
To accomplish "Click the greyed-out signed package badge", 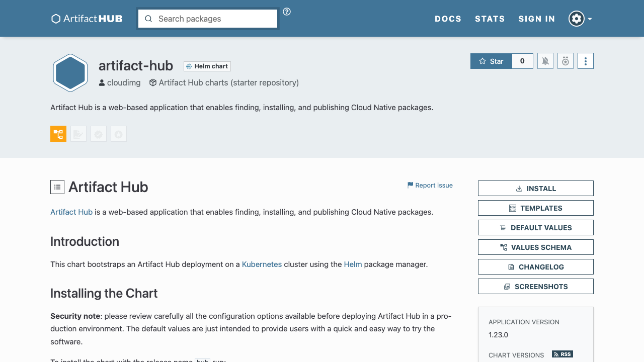I will coord(78,134).
